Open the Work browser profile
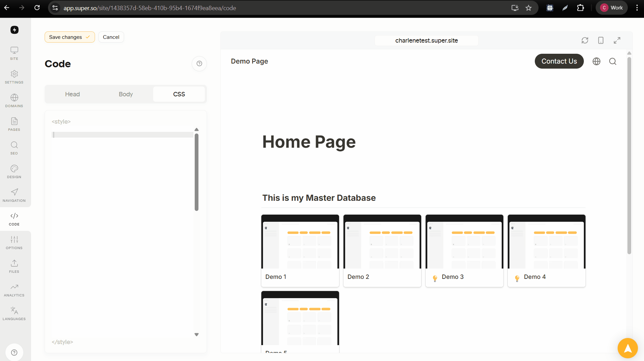The width and height of the screenshot is (644, 361). (x=612, y=8)
